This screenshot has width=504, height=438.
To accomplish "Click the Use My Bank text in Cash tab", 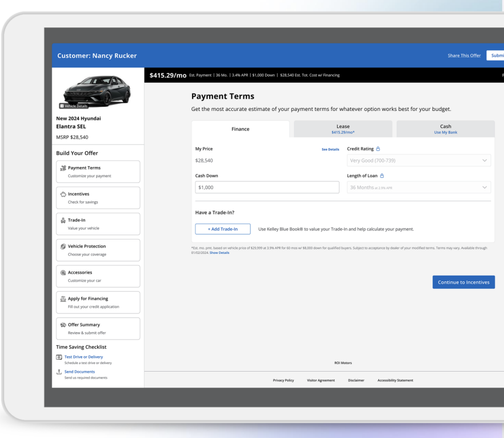I will tap(446, 133).
